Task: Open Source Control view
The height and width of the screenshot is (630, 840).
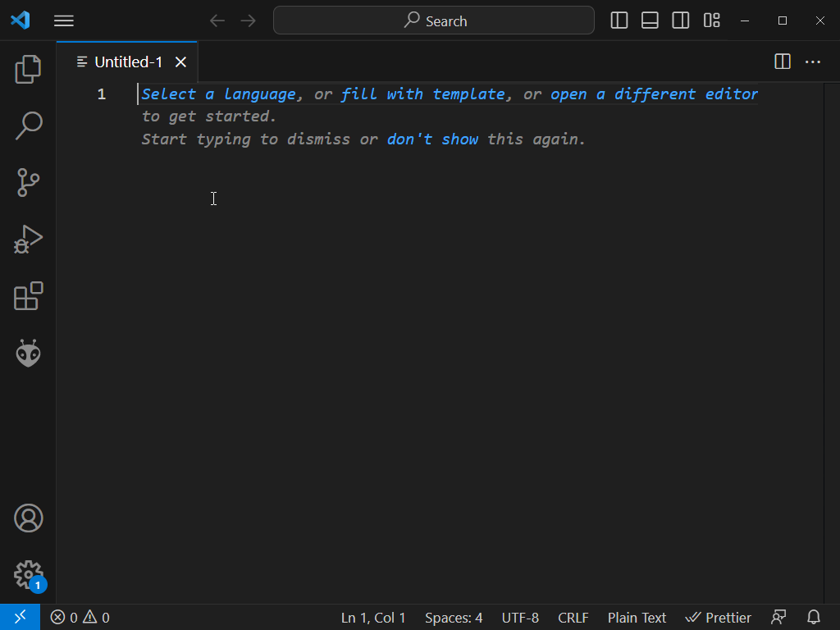Action: pyautogui.click(x=28, y=183)
